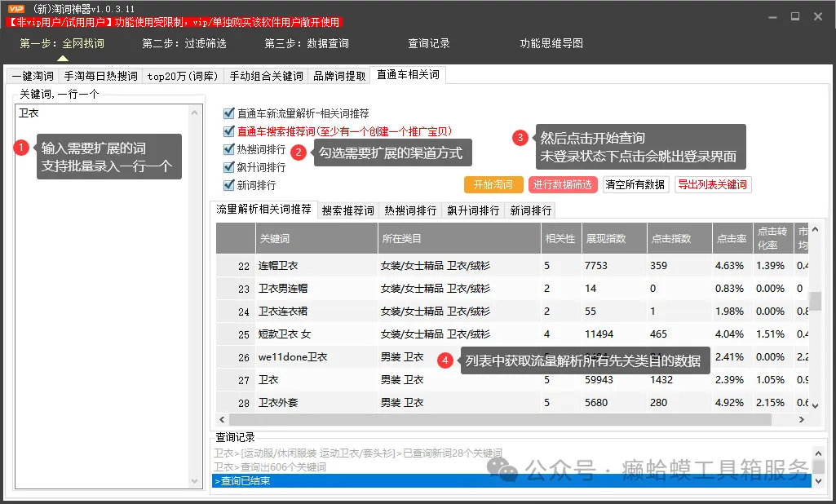Screen dimensions: 836x504
Task: Click 展现指数 value 59943
Action: 599,380
